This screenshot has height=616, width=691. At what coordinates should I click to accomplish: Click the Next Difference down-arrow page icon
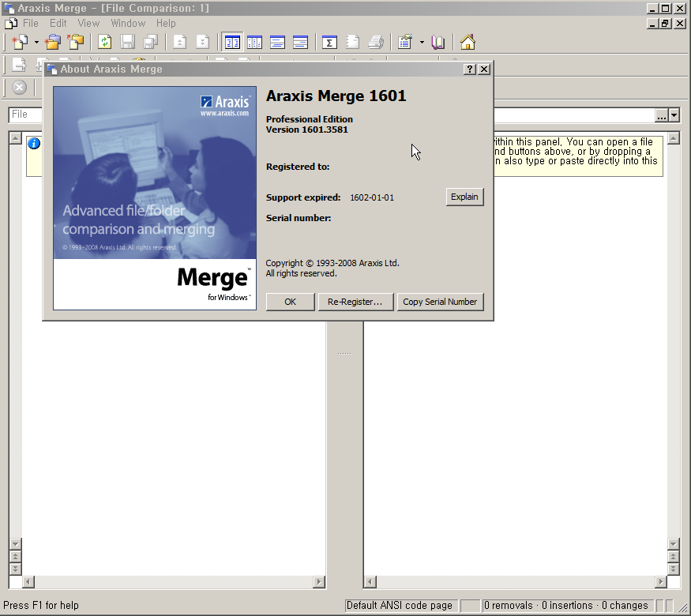202,42
